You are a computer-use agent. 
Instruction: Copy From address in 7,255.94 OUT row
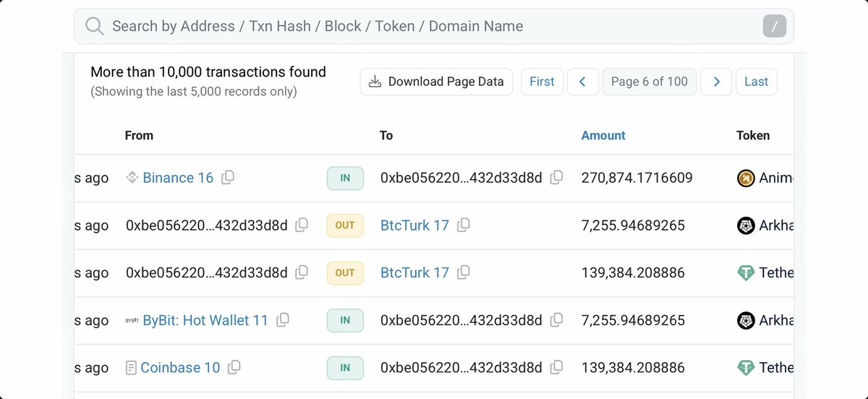[302, 225]
